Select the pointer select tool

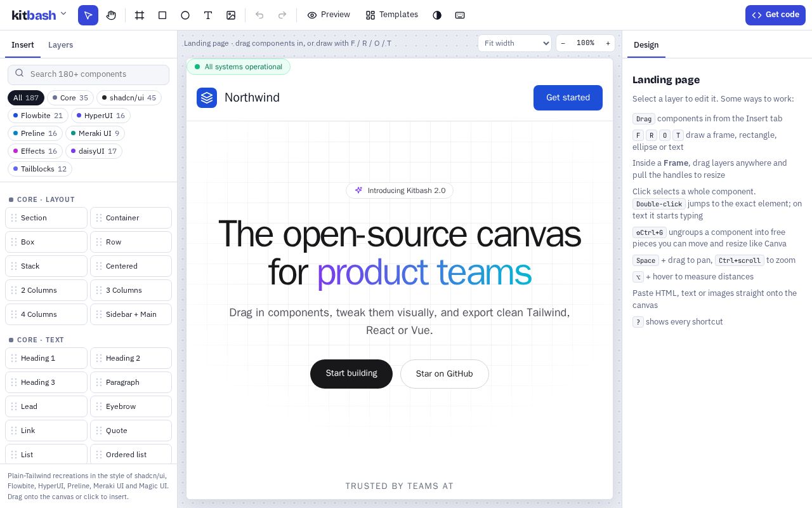coord(88,15)
